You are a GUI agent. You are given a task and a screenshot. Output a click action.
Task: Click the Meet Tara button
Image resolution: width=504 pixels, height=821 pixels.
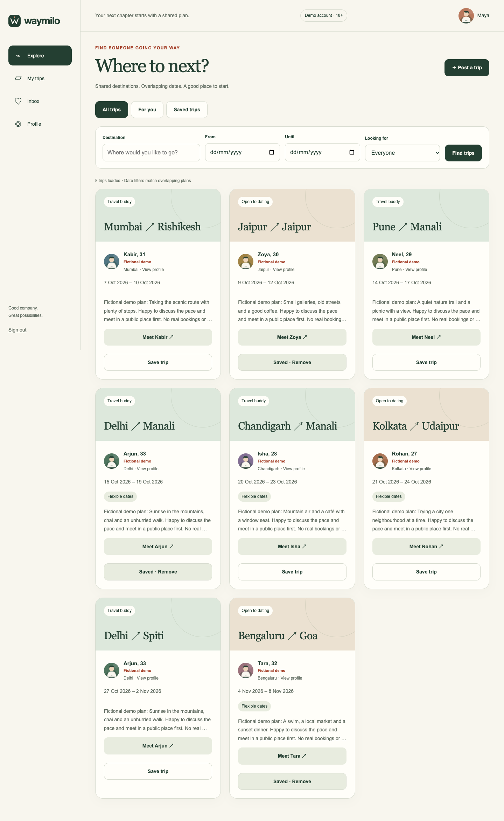click(292, 756)
